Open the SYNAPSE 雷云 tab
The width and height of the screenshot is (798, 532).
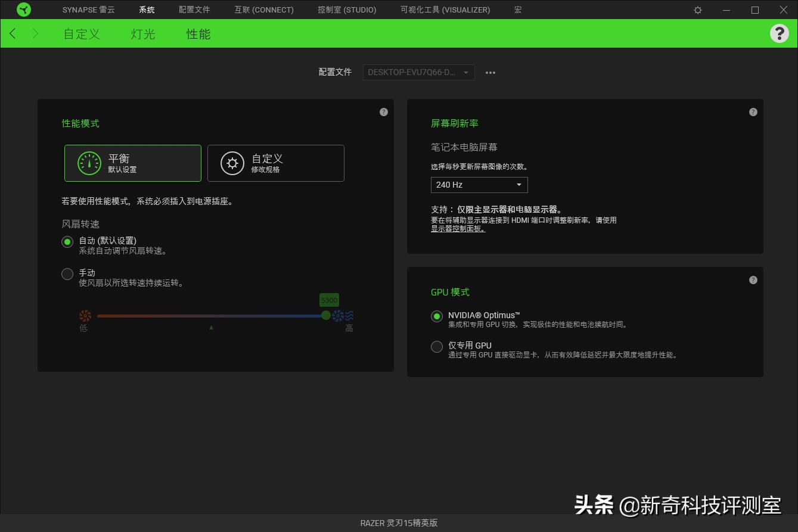coord(89,10)
